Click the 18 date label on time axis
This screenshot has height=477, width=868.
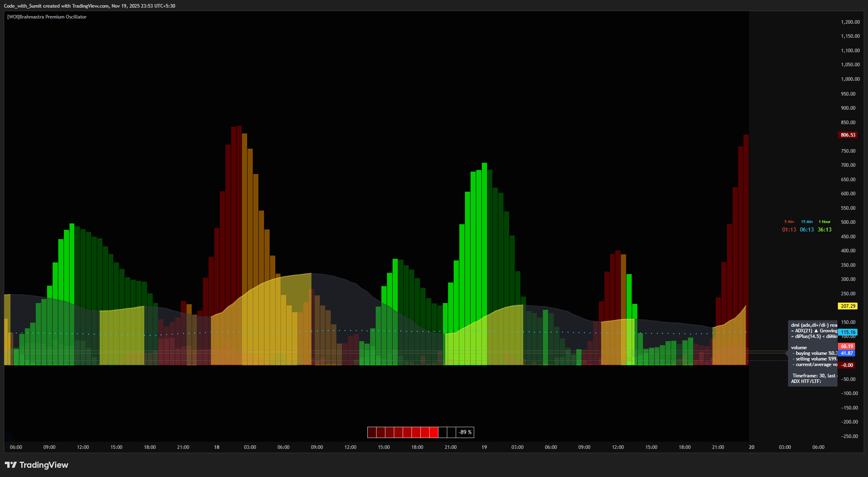coord(217,447)
